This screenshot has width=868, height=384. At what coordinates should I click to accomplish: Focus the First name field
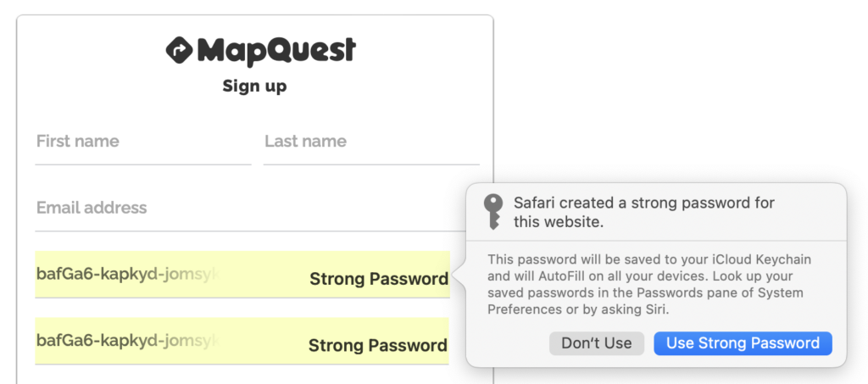coord(142,142)
